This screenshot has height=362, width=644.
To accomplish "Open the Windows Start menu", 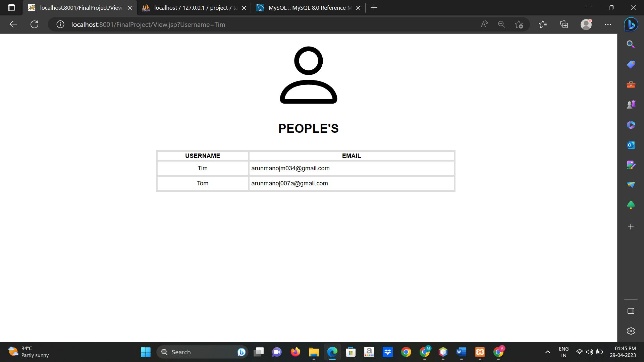I will (x=146, y=352).
